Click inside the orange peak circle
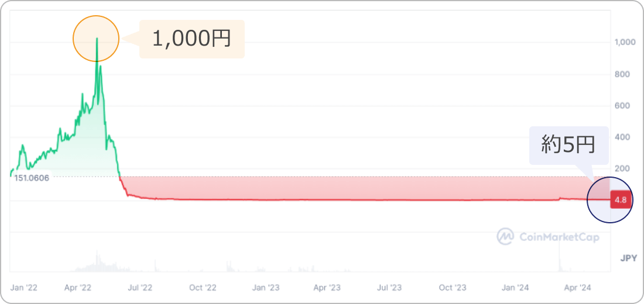The image size is (644, 304). click(96, 39)
